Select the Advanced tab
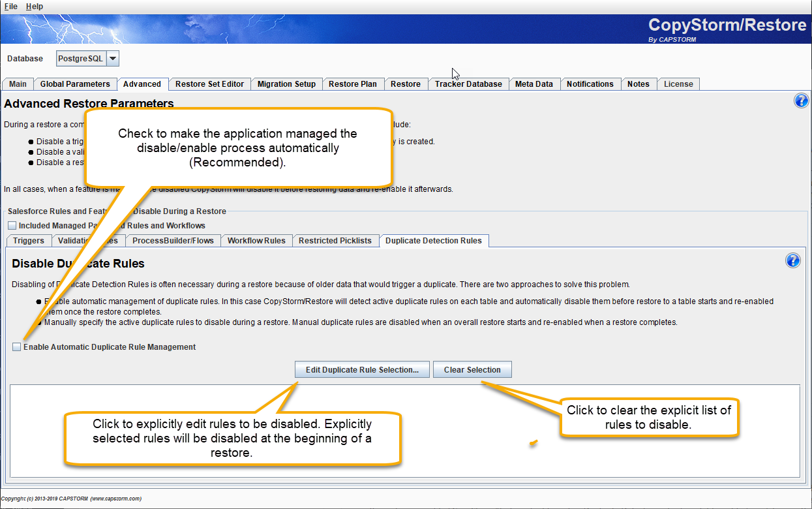Image resolution: width=812 pixels, height=509 pixels. pyautogui.click(x=142, y=84)
